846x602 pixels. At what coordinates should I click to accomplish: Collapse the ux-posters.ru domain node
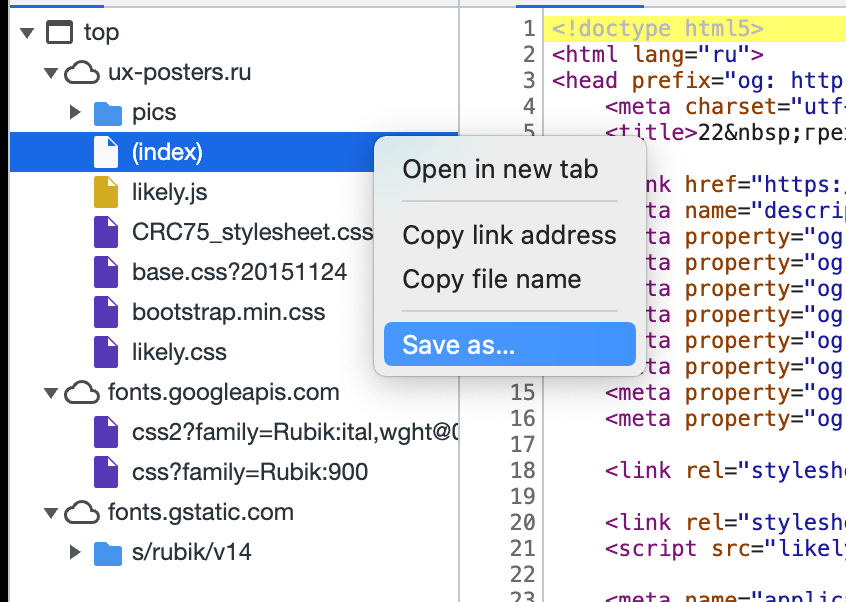(50, 73)
